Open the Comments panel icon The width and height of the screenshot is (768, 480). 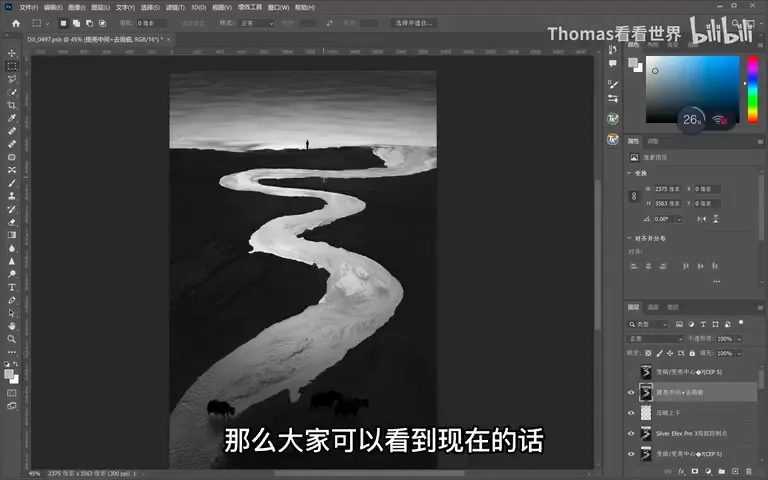(x=613, y=63)
